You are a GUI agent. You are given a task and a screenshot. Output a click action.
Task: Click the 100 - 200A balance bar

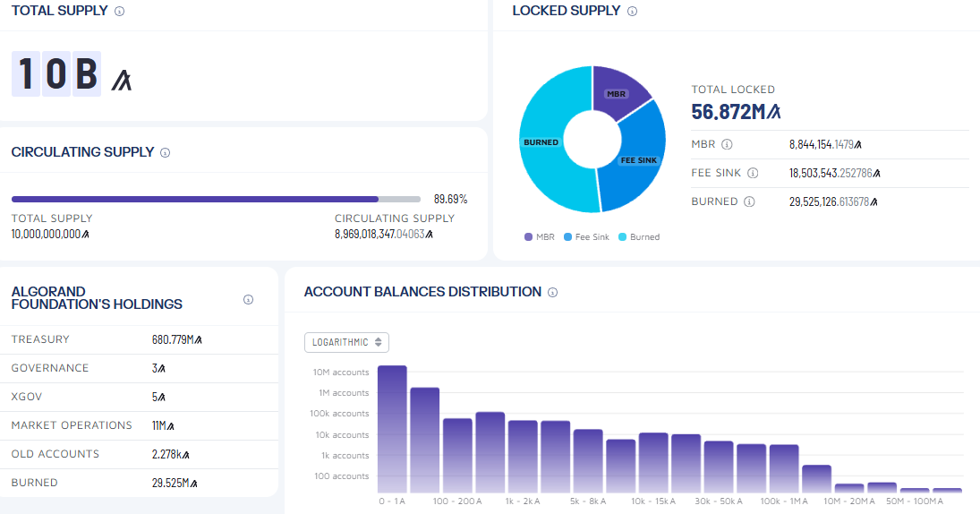457,455
